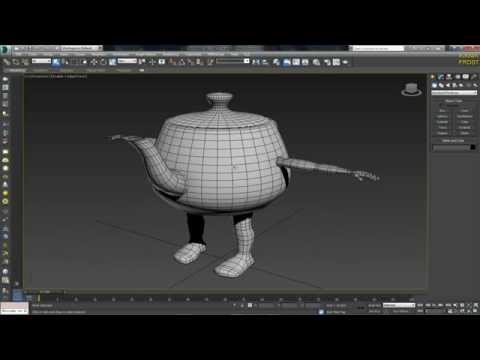Toggle Percent Snap on main toolbar
This screenshot has width=480, height=360.
190,62
